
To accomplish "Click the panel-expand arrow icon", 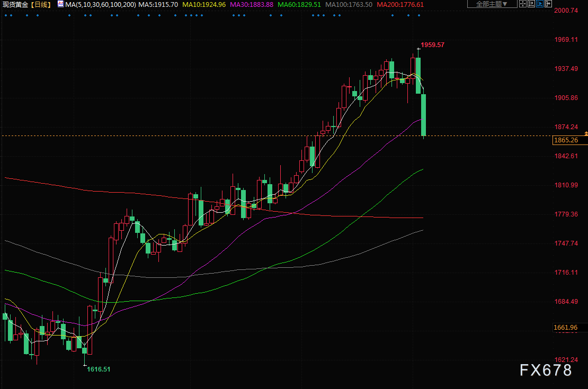I will [548, 4].
